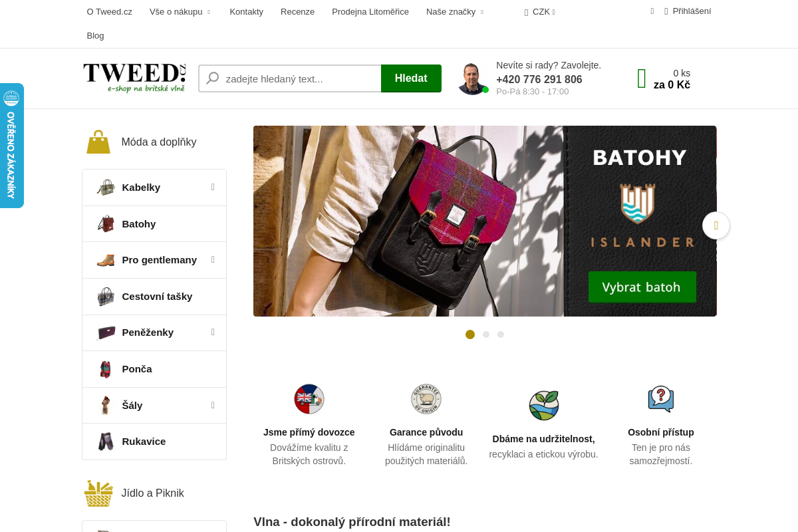Advance the banner slider with next arrow

pos(716,225)
